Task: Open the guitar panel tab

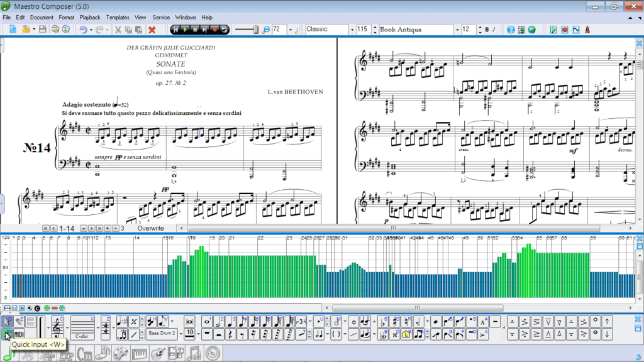Action: click(158, 354)
